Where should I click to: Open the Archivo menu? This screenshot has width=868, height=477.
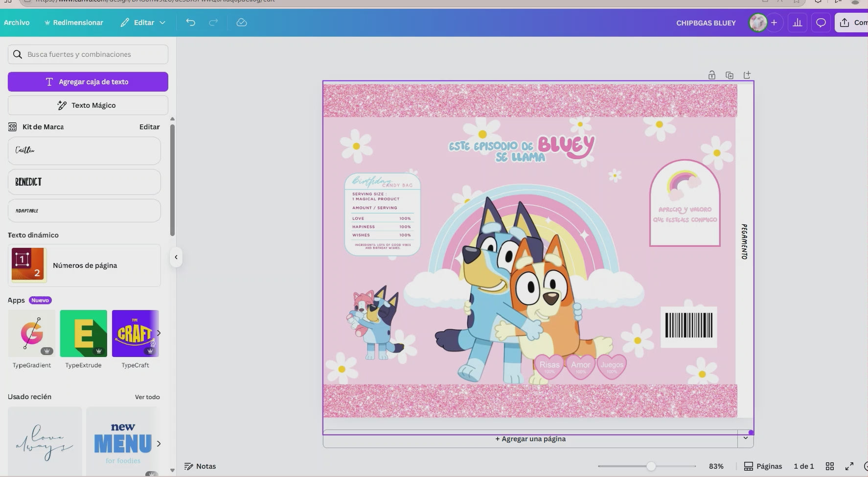[x=17, y=23]
